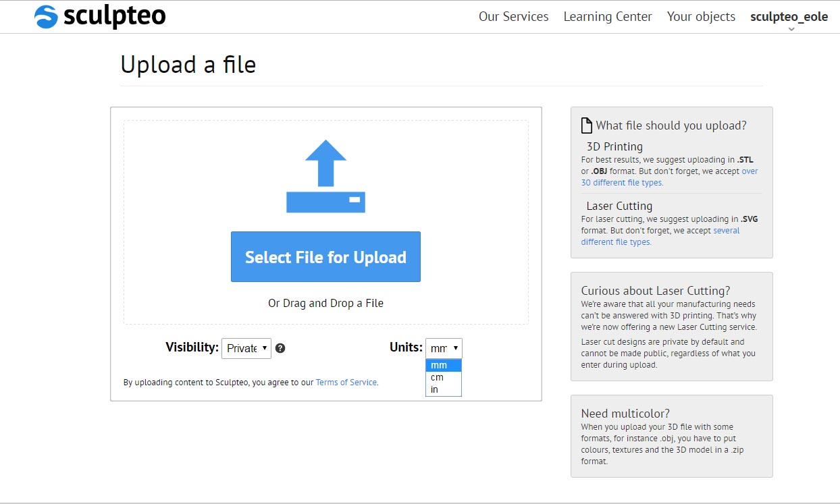Click What file should you upload? heading
The height and width of the screenshot is (504, 840).
[x=671, y=125]
